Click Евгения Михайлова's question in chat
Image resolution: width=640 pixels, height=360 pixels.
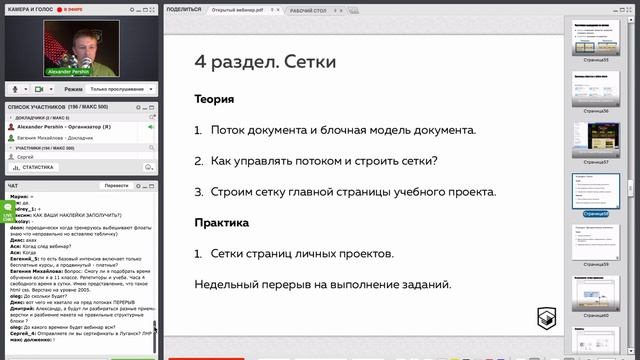pyautogui.click(x=80, y=280)
